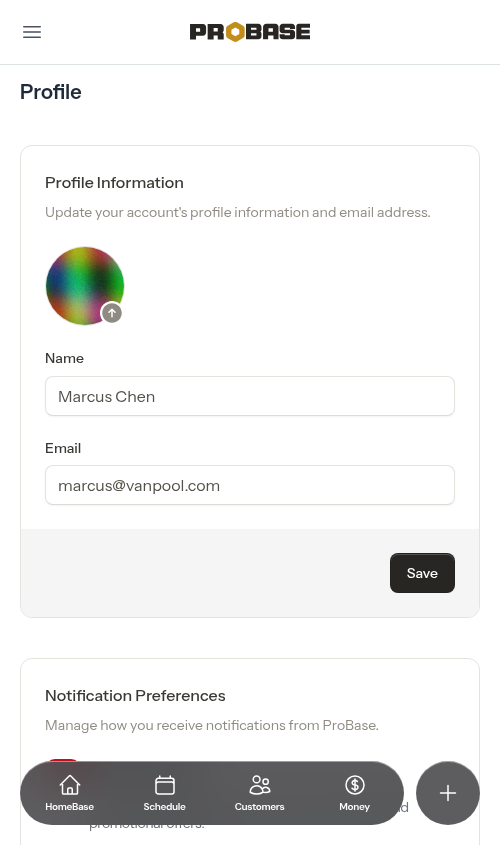500x845 pixels.
Task: Select the Schedule text label in the nav
Action: (x=164, y=807)
